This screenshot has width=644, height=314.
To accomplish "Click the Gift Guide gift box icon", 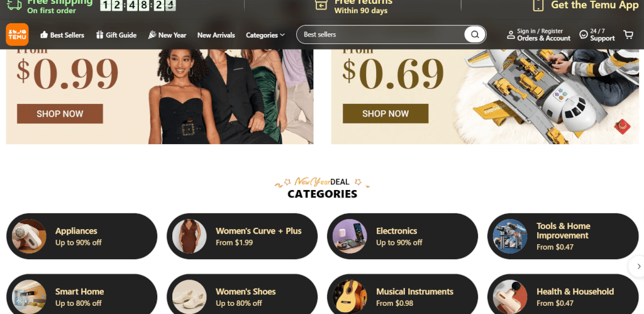I will click(x=100, y=35).
